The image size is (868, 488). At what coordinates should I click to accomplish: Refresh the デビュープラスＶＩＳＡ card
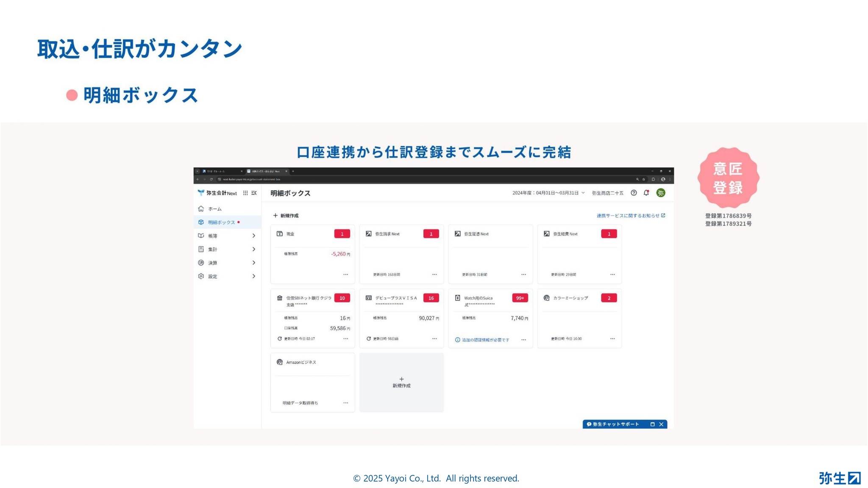tap(369, 338)
